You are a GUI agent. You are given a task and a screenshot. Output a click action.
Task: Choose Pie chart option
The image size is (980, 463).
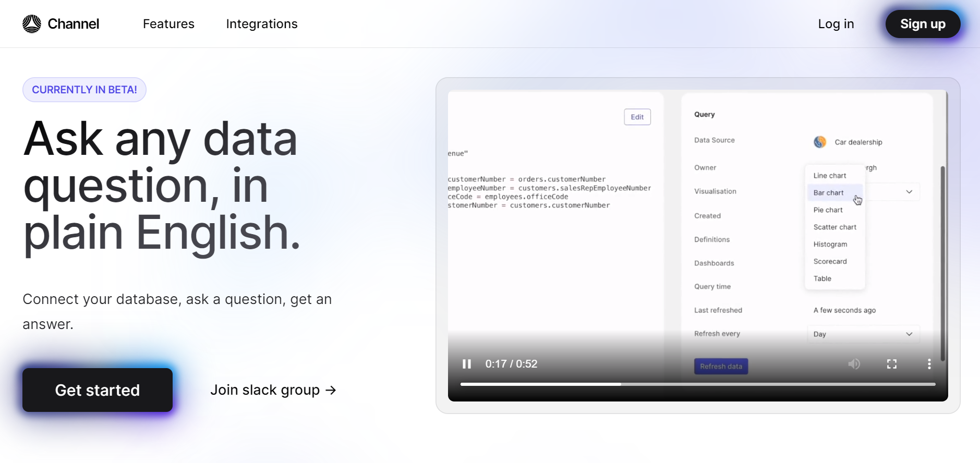pos(828,210)
